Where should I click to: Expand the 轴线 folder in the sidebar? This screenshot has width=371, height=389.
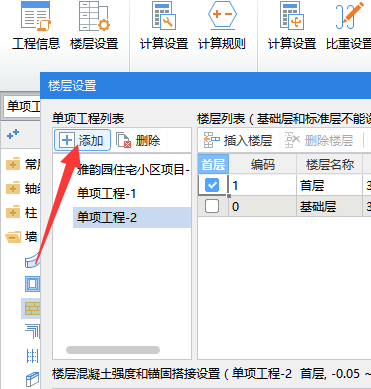pos(13,189)
